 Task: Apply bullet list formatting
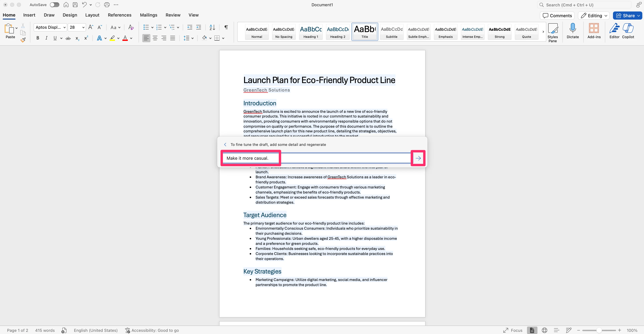pos(146,27)
